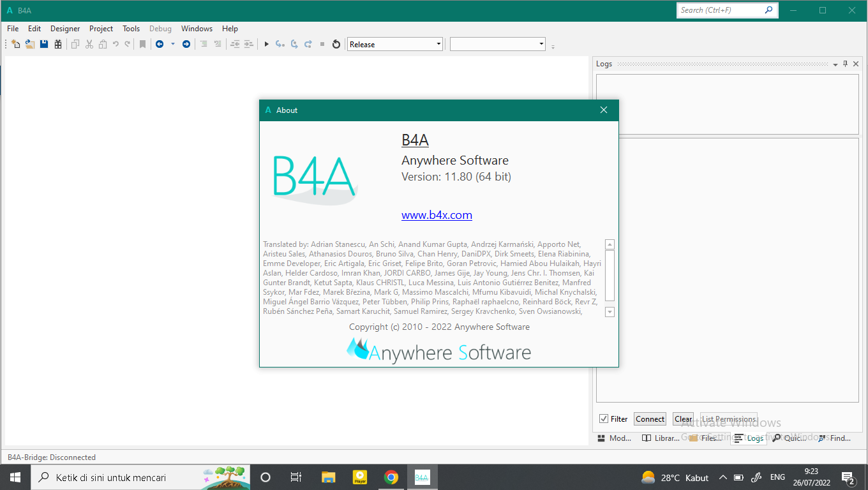Image resolution: width=868 pixels, height=490 pixels.
Task: Click the step over debug icon
Action: click(x=294, y=44)
